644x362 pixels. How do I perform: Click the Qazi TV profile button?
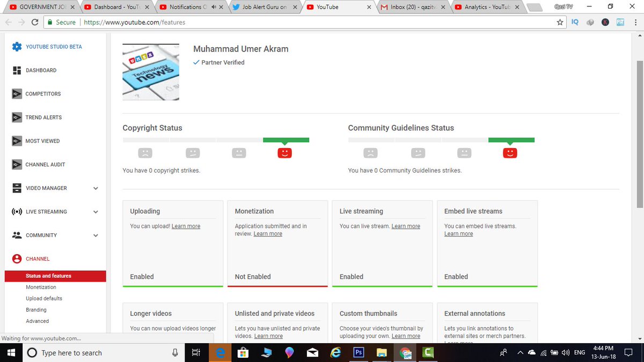click(x=563, y=7)
